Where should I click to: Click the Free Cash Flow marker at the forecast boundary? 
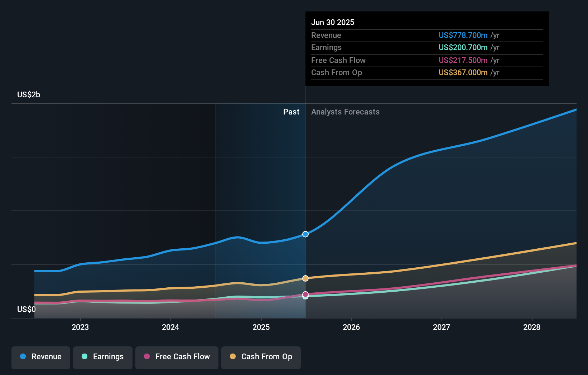305,294
